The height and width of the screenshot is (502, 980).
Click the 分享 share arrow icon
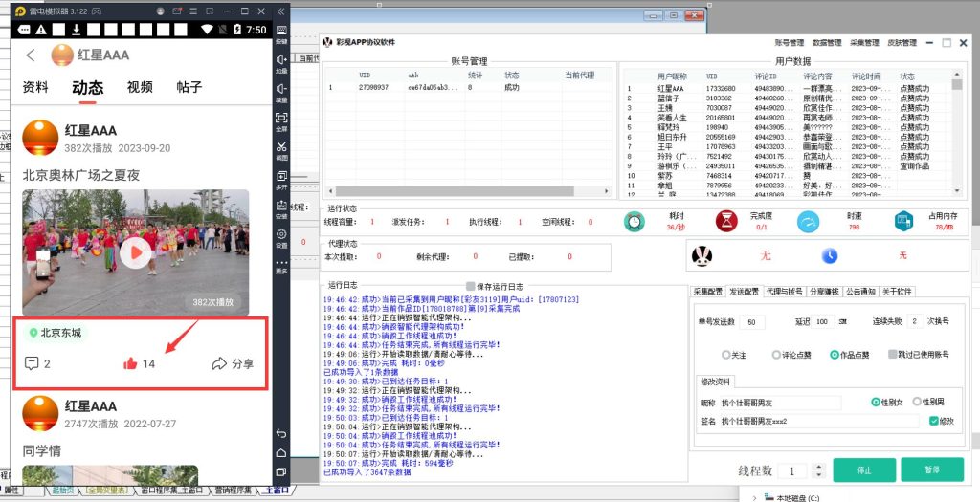pyautogui.click(x=218, y=363)
